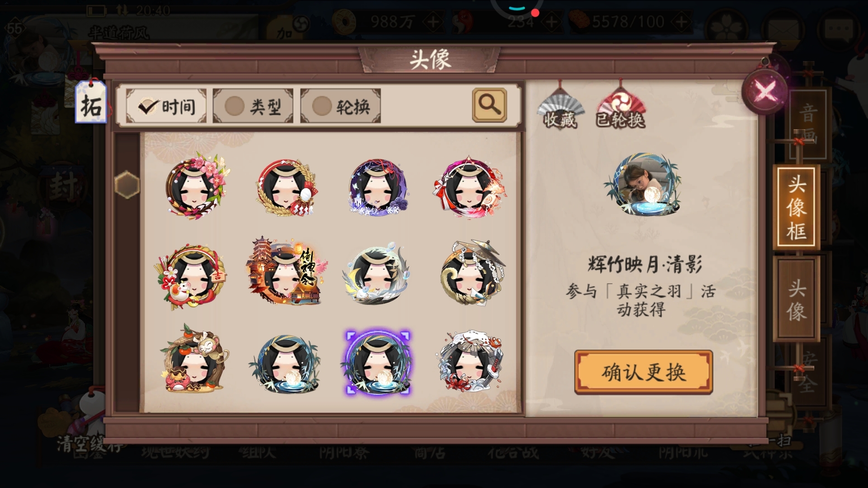Click the plus beside 234 jade

(552, 21)
